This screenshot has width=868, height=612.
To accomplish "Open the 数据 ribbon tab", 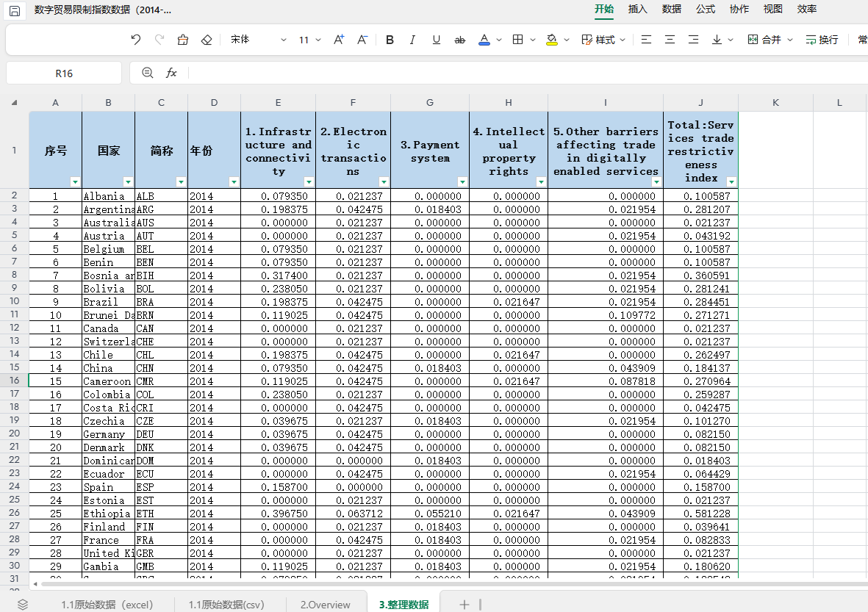I will (x=671, y=9).
